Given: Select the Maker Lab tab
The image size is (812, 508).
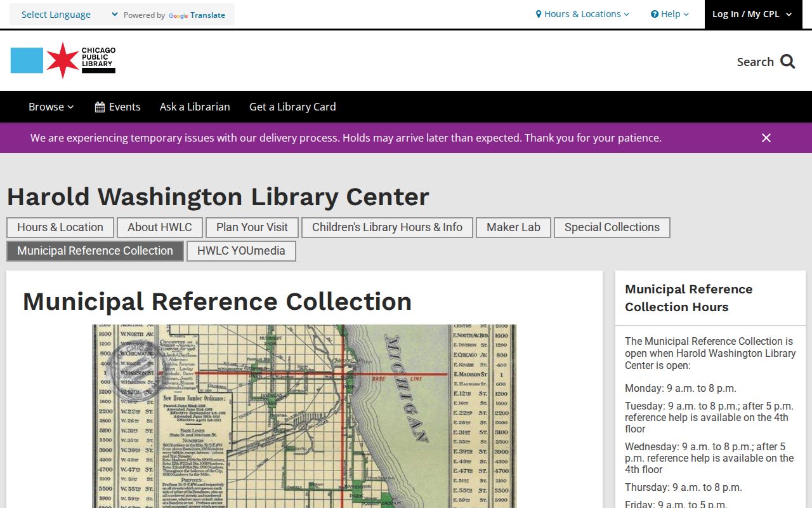Looking at the screenshot, I should pos(513,227).
